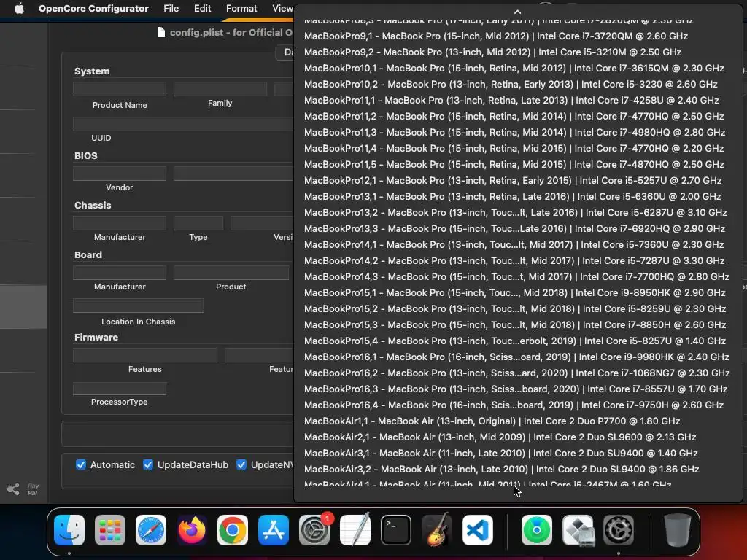This screenshot has width=747, height=560.
Task: Open the OpenCore Configurator gear Dock icon
Action: 619,529
